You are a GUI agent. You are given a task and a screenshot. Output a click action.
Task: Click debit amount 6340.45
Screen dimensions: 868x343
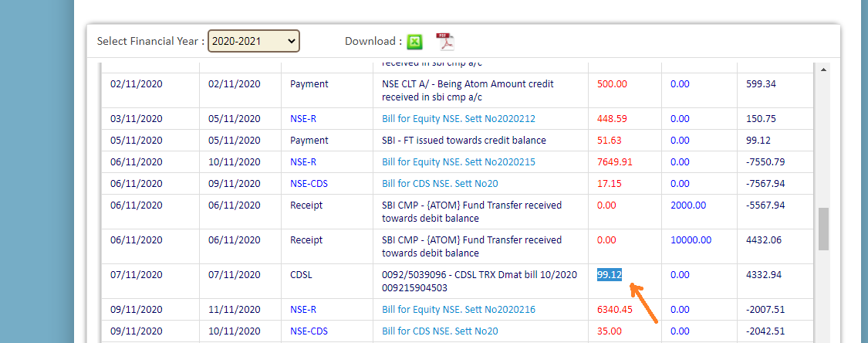(614, 309)
